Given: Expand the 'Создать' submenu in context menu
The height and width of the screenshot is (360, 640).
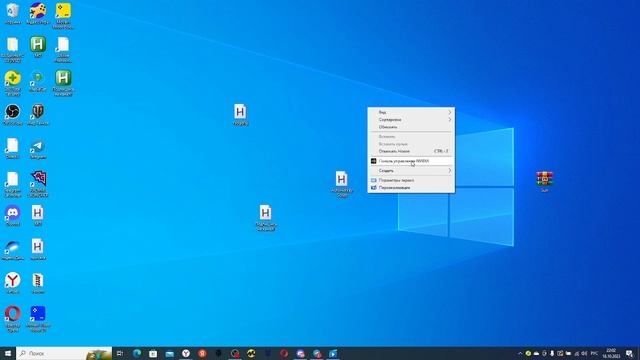Looking at the screenshot, I should [411, 171].
